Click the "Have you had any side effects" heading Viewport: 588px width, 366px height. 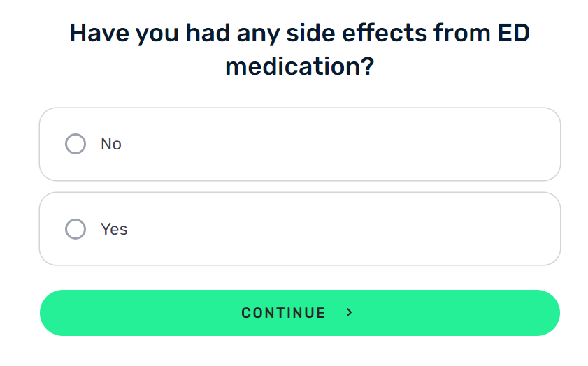[300, 50]
